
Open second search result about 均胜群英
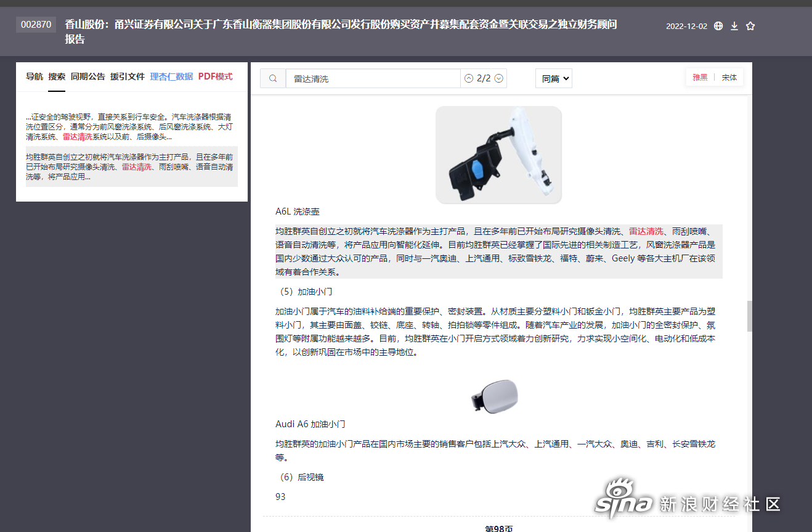[132, 166]
